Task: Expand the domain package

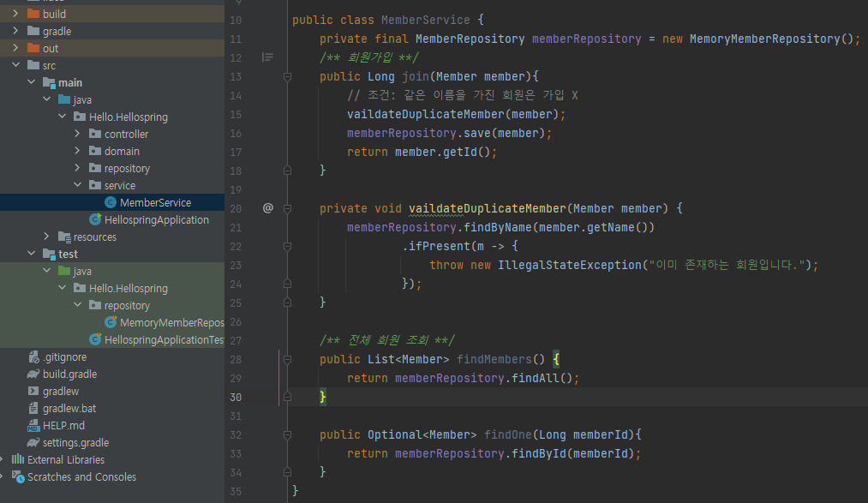Action: click(77, 151)
